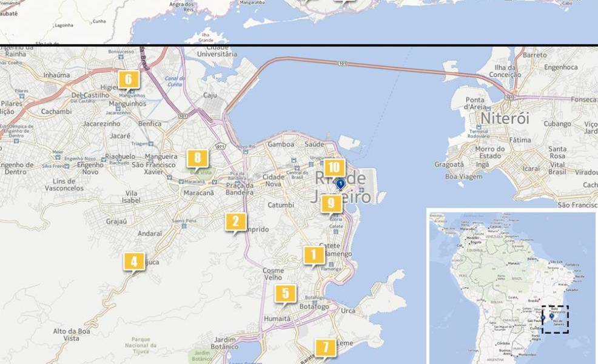This screenshot has height=364, width=598.
Task: Click the blue pin on Rio de Janeiro
Action: tap(341, 183)
